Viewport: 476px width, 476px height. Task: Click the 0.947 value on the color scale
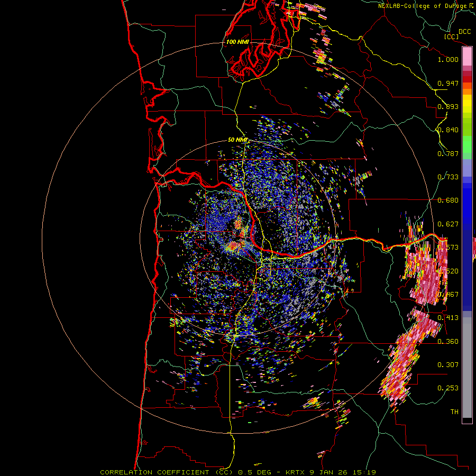(448, 83)
